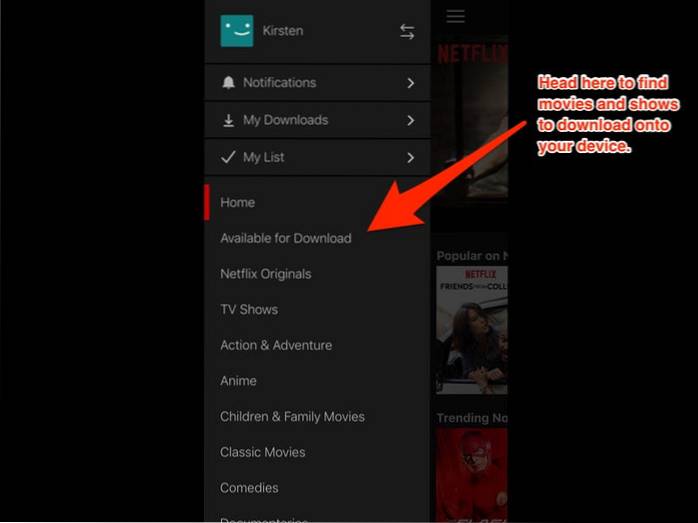Tap the My List checkmark icon
698x523 pixels.
point(228,157)
